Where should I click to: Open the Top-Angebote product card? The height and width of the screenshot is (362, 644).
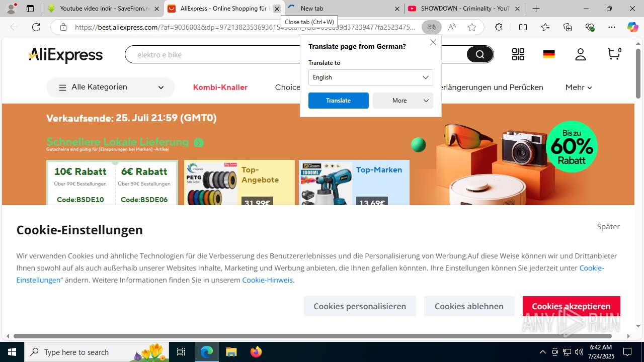click(x=239, y=183)
